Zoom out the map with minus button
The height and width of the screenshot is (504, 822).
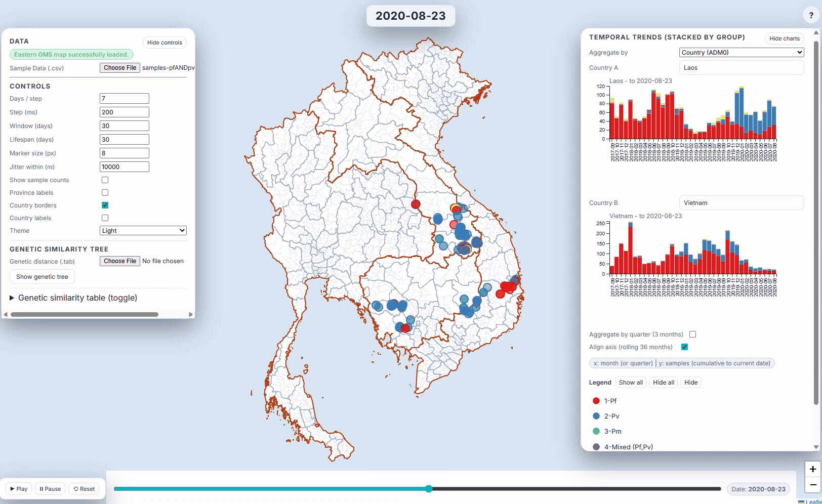812,485
